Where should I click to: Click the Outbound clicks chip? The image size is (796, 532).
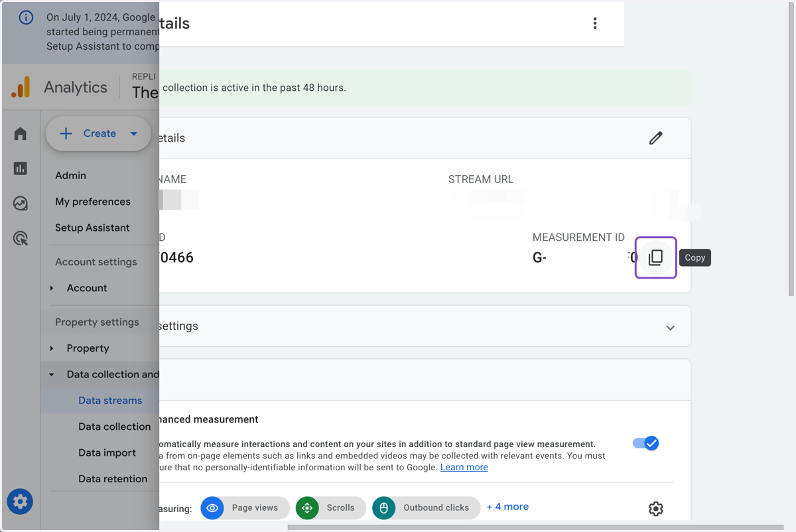pyautogui.click(x=426, y=507)
